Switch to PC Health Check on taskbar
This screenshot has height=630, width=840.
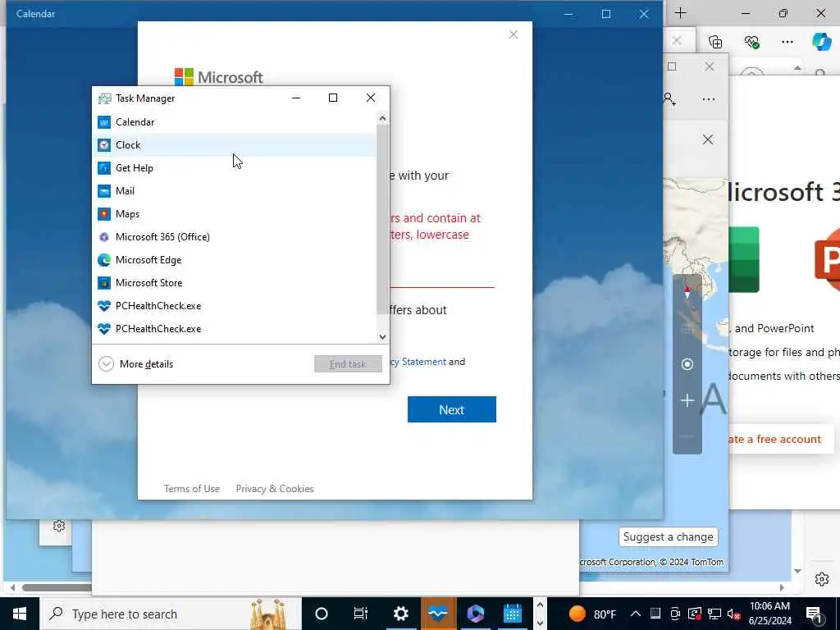[438, 614]
